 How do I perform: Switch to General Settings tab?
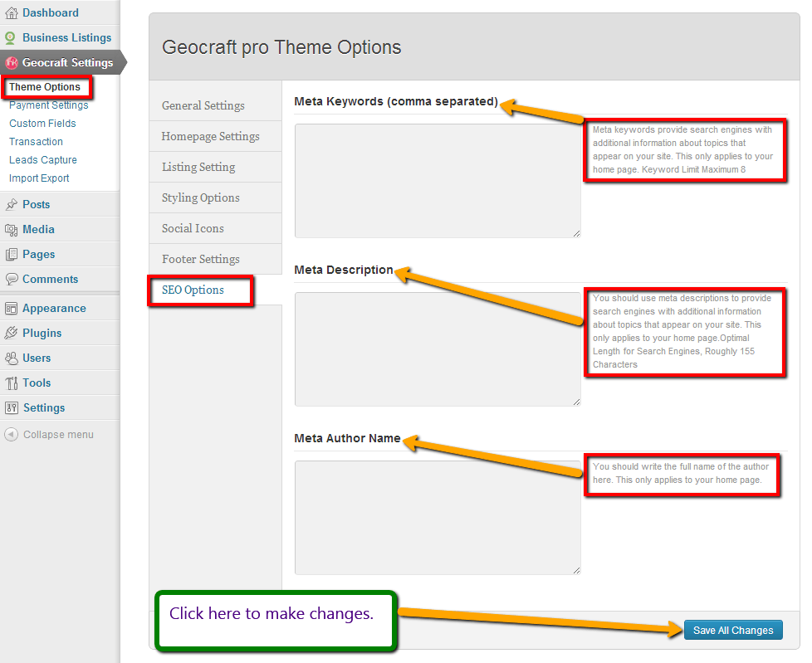215,105
